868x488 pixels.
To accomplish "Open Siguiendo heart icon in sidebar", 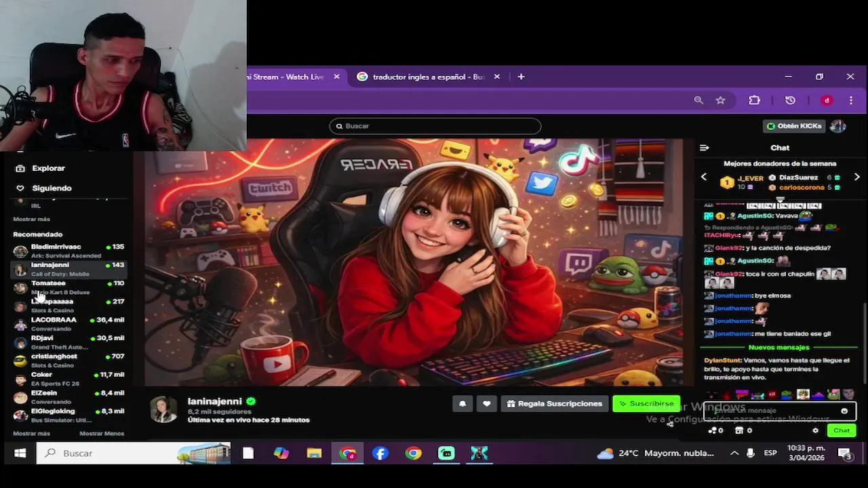I will point(20,188).
